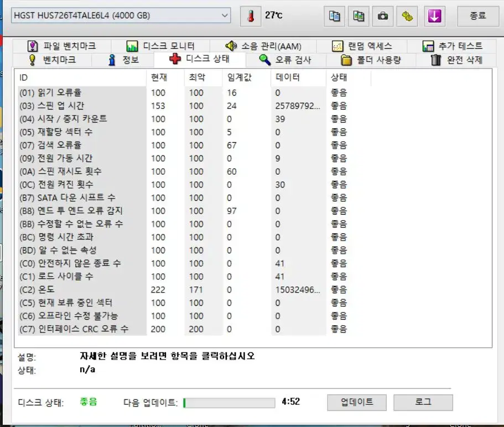Open the 벤치마크 tab

[x=60, y=60]
